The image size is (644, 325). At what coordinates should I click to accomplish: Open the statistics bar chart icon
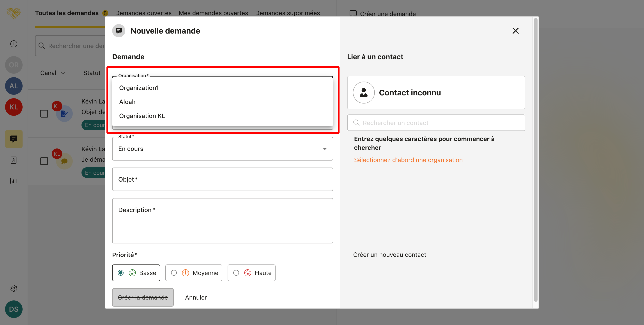[14, 181]
